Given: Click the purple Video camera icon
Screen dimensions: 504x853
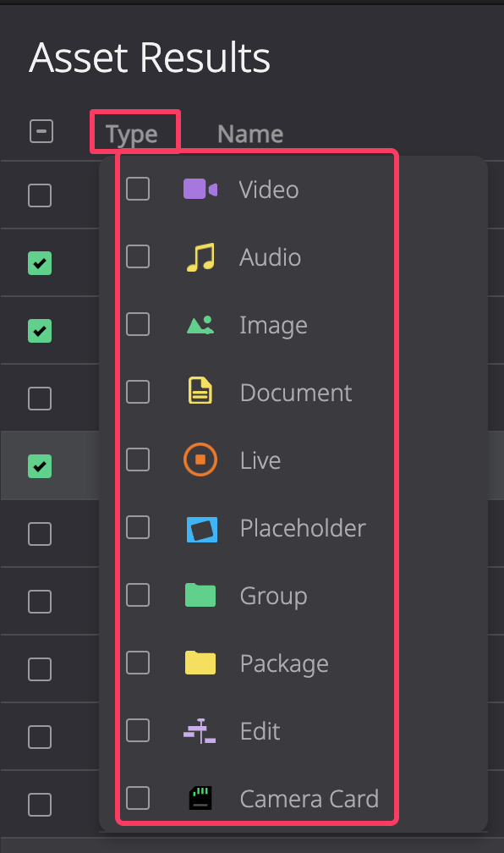Looking at the screenshot, I should click(200, 190).
